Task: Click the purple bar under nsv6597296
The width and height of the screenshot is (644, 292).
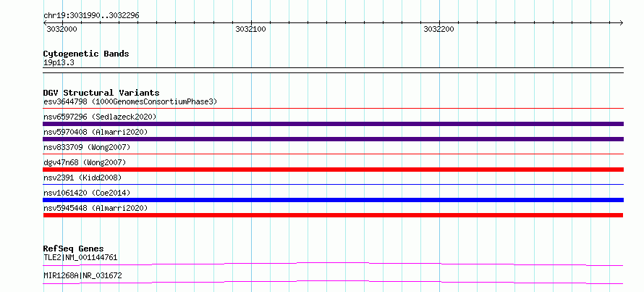Action: tap(333, 124)
